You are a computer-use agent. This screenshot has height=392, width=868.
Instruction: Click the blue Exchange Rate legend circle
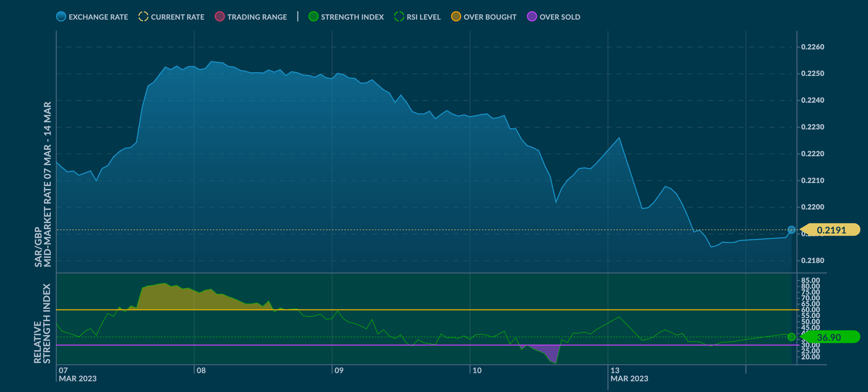(61, 17)
